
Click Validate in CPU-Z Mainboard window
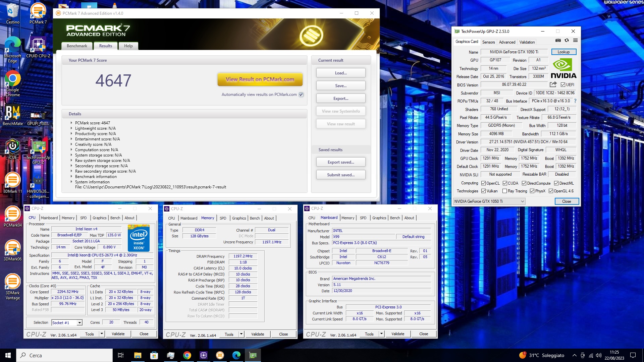pos(398,334)
